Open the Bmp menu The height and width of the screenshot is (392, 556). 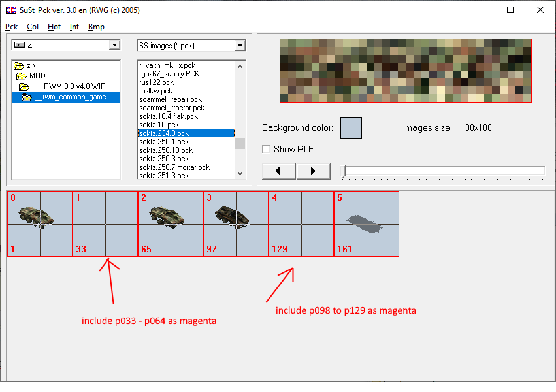(x=96, y=27)
